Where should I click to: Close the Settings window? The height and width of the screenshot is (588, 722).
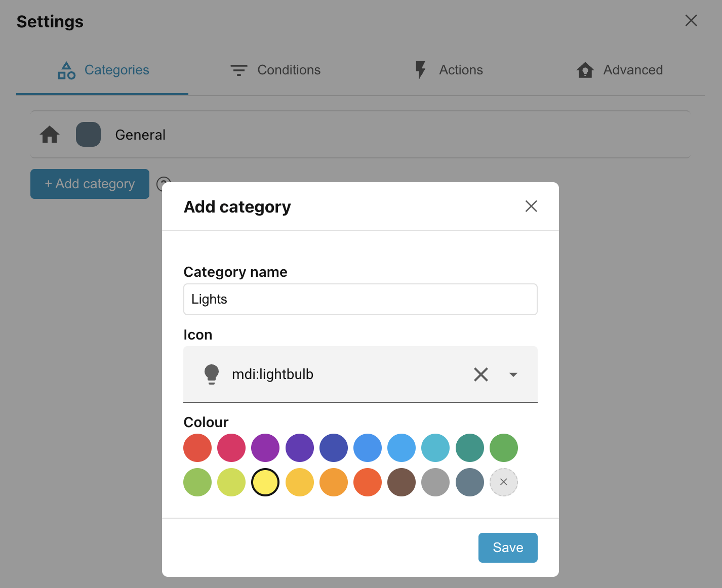(x=691, y=20)
